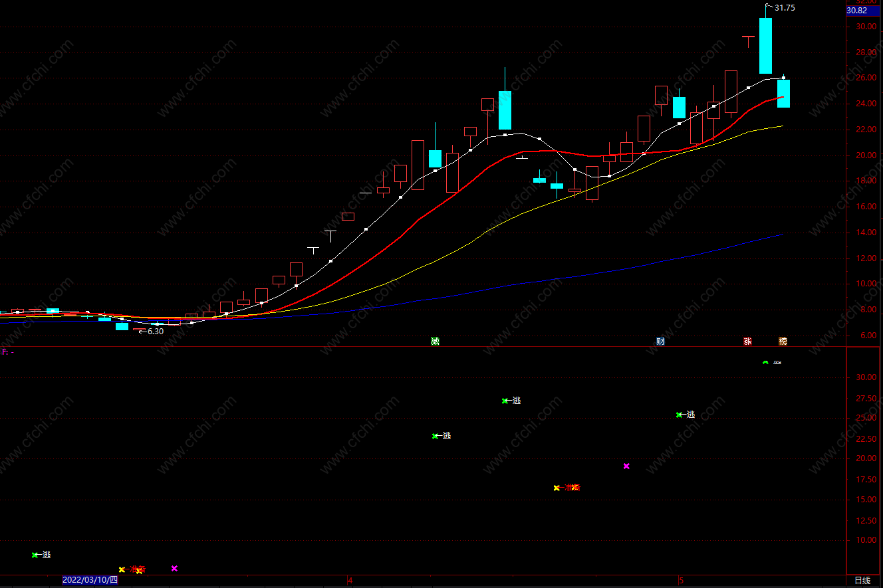This screenshot has height=588, width=883.
Task: Select the green 逃 signal near 27.50
Action: pos(511,401)
